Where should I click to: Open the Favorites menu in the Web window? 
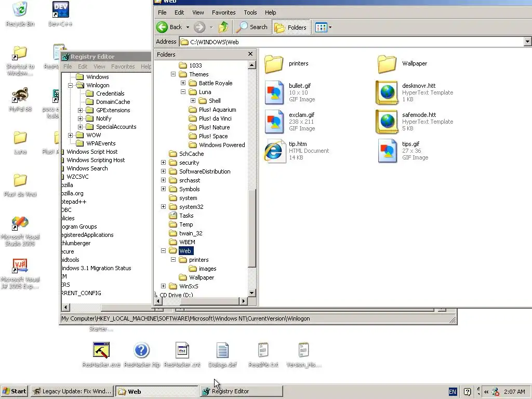point(223,12)
